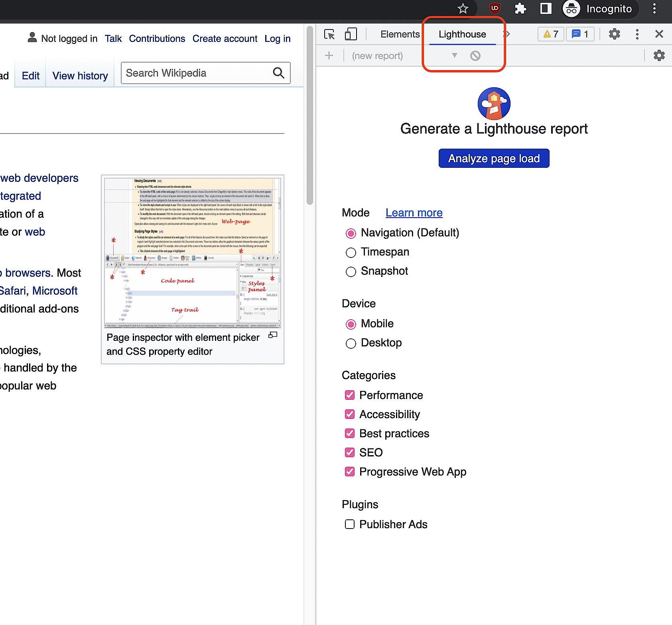Open the DevTools three-dot customize menu
Image resolution: width=672 pixels, height=625 pixels.
point(637,34)
